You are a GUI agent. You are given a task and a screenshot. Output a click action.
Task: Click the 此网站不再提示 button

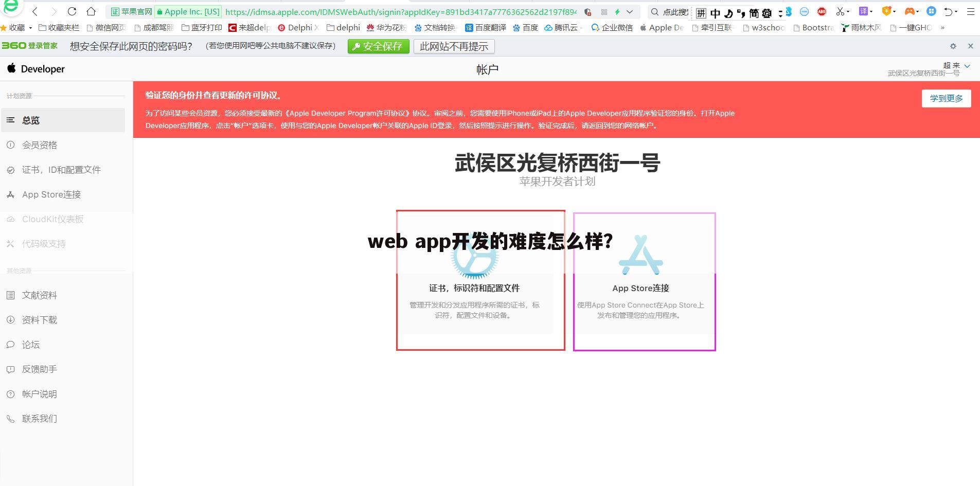[x=454, y=46]
